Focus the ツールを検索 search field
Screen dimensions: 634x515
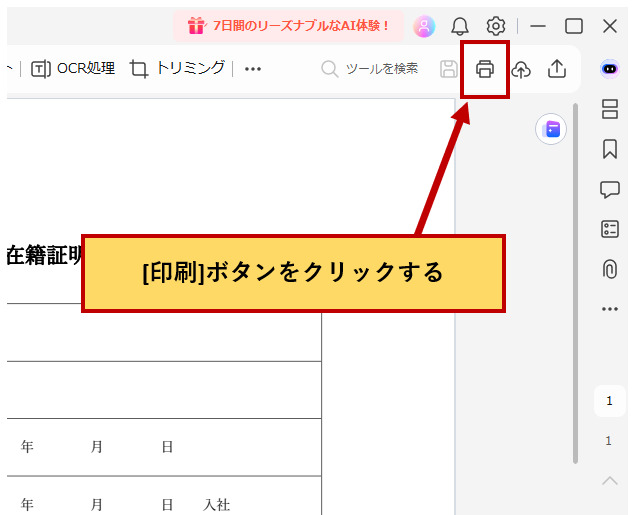click(370, 69)
